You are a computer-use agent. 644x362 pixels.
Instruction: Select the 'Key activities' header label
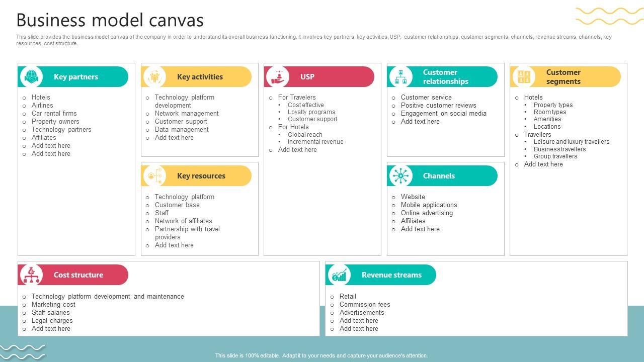(x=200, y=77)
